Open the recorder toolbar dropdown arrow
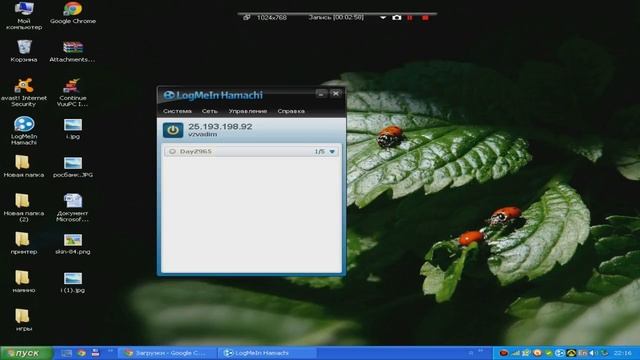The image size is (640, 360). [383, 18]
